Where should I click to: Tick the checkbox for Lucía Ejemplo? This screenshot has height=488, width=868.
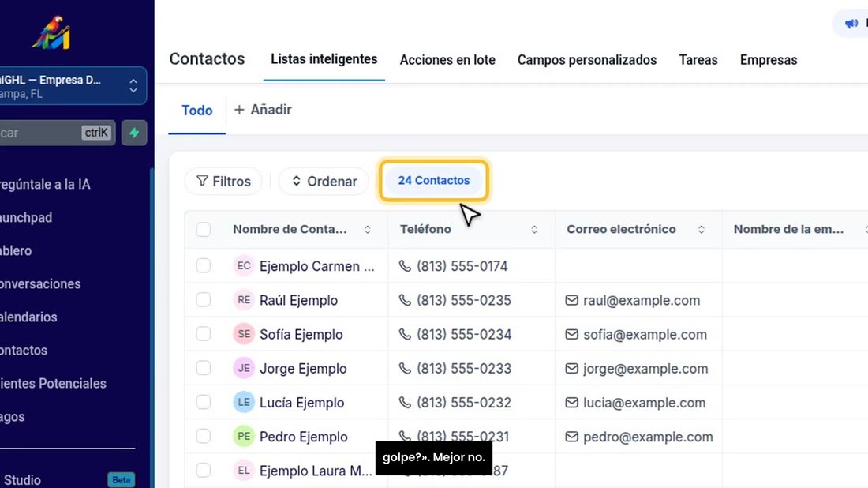(x=203, y=402)
